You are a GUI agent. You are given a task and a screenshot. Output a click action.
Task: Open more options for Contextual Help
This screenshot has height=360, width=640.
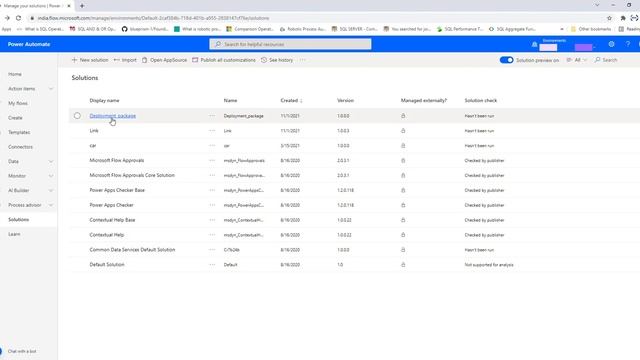pyautogui.click(x=212, y=235)
